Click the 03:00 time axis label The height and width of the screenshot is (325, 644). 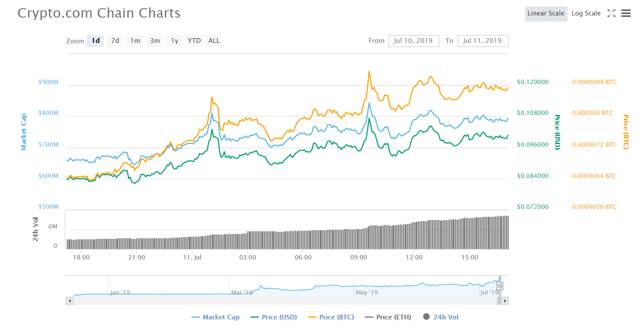tap(248, 257)
